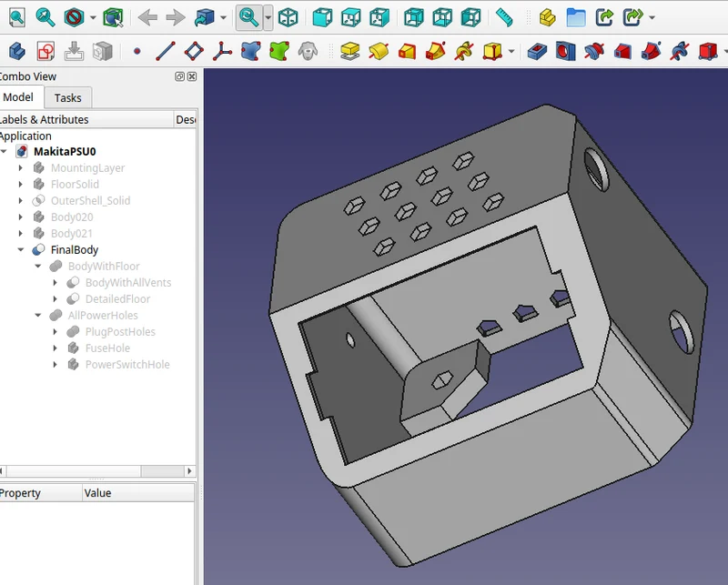Select the PowerSwitchHole tree item
728x585 pixels.
pyautogui.click(x=127, y=365)
